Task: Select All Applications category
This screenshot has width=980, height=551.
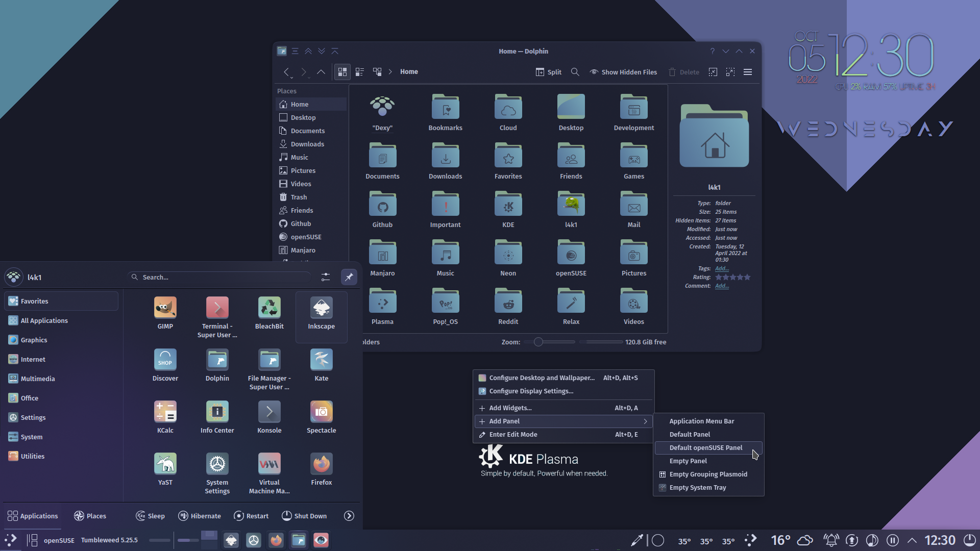Action: tap(61, 320)
